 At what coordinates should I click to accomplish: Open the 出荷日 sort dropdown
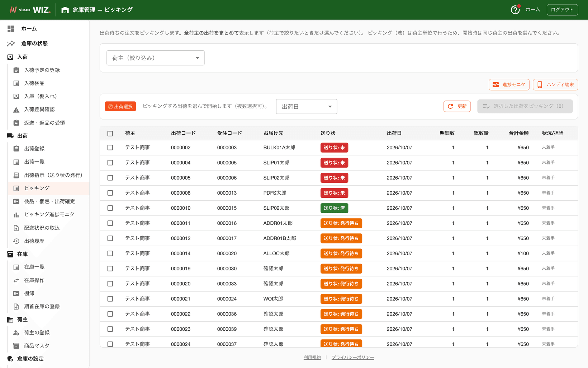(306, 107)
